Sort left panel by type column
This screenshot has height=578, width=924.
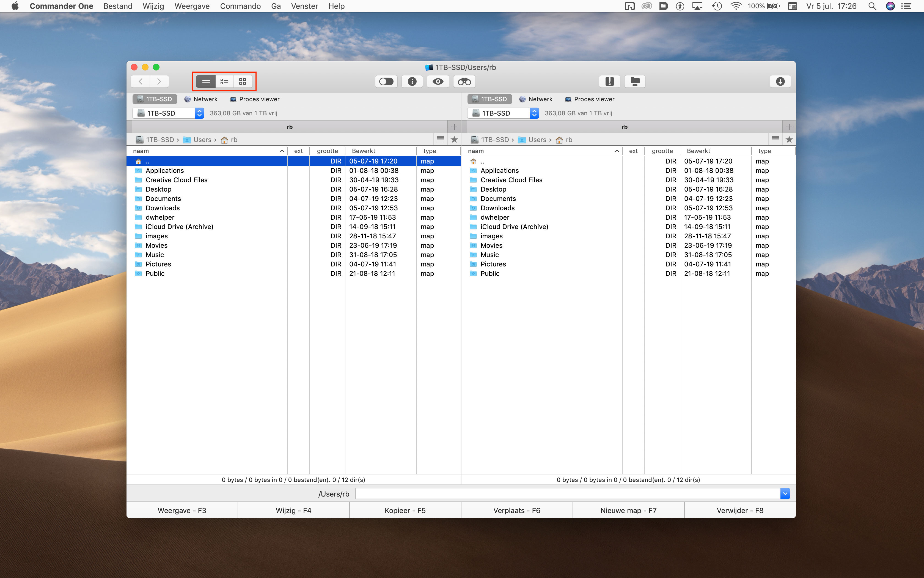coord(439,151)
